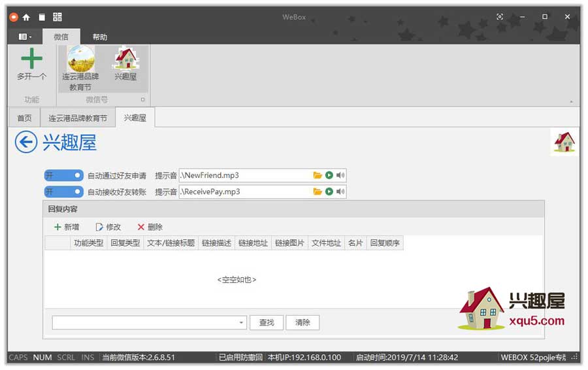Click the 兴趣屋 house avatar at top right

point(564,142)
